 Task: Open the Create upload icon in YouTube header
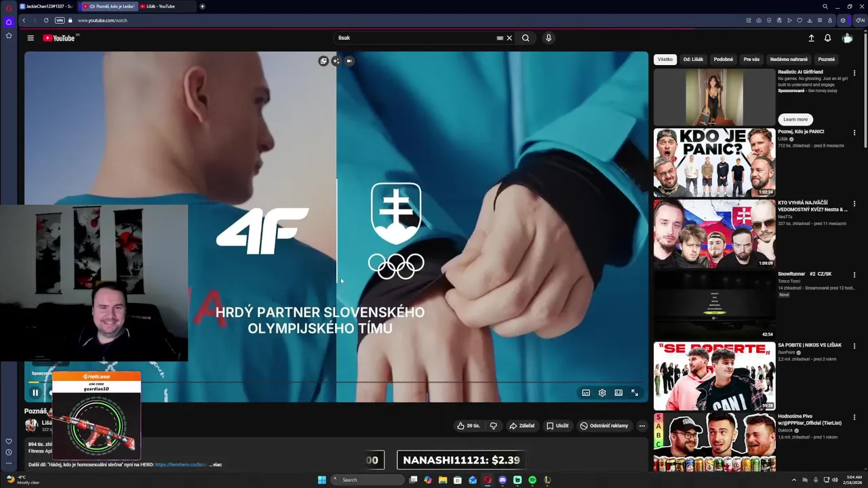811,38
